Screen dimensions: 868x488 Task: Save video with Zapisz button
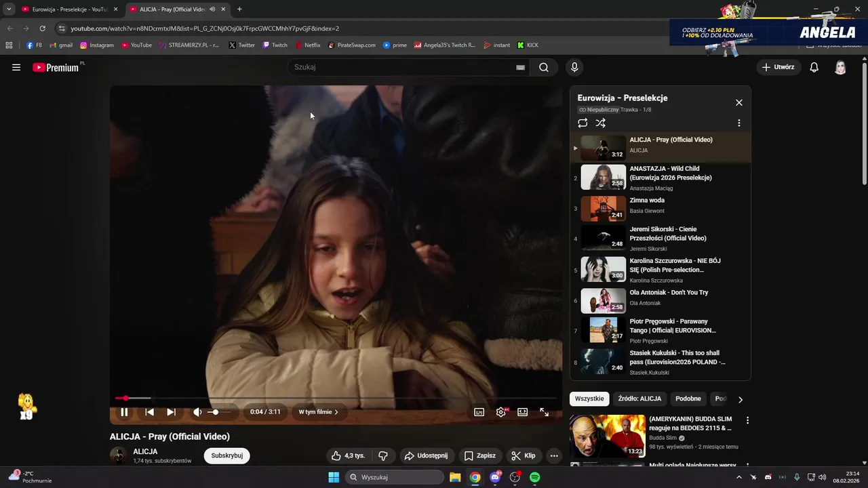click(x=479, y=455)
